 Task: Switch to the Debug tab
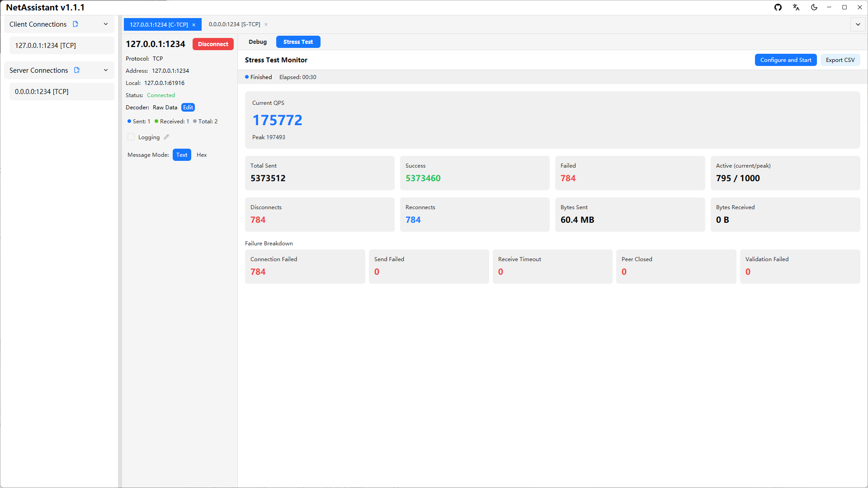coord(258,42)
